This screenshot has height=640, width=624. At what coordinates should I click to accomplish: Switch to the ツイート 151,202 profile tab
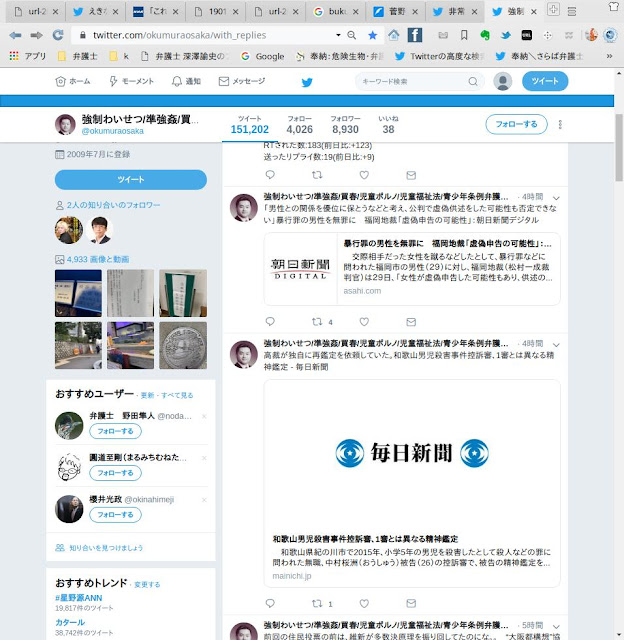coord(250,125)
